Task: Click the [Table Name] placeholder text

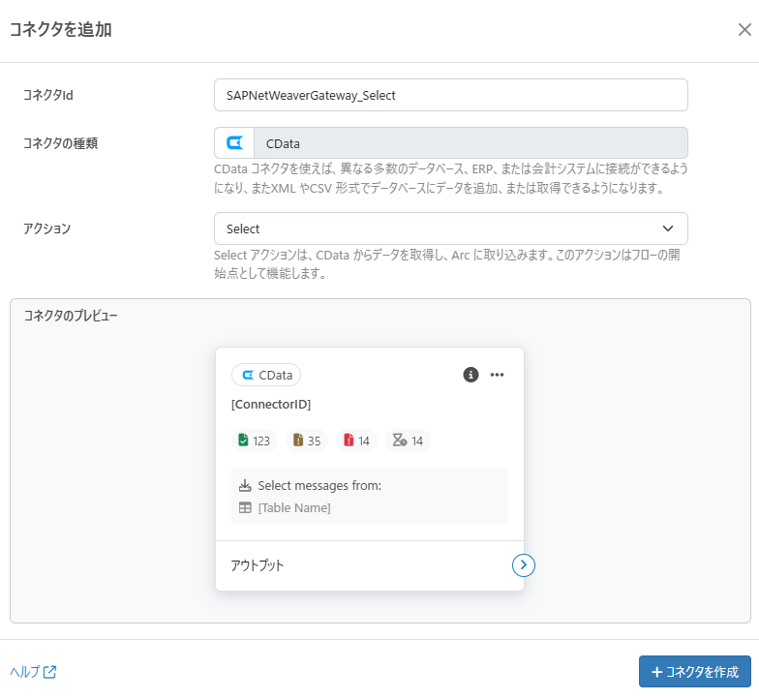Action: [x=294, y=507]
